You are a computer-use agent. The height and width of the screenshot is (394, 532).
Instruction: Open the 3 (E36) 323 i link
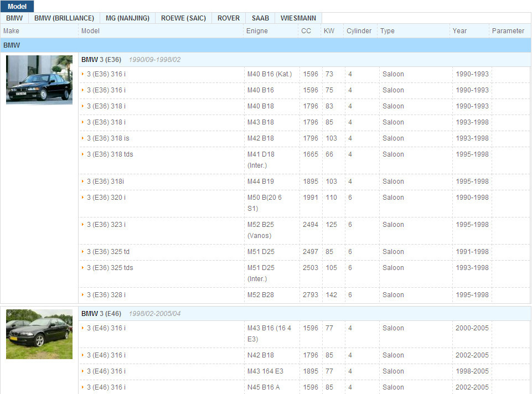point(106,225)
